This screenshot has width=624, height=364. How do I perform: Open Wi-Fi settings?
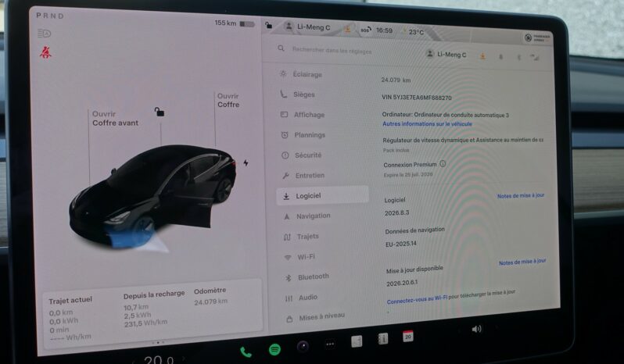coord(299,257)
